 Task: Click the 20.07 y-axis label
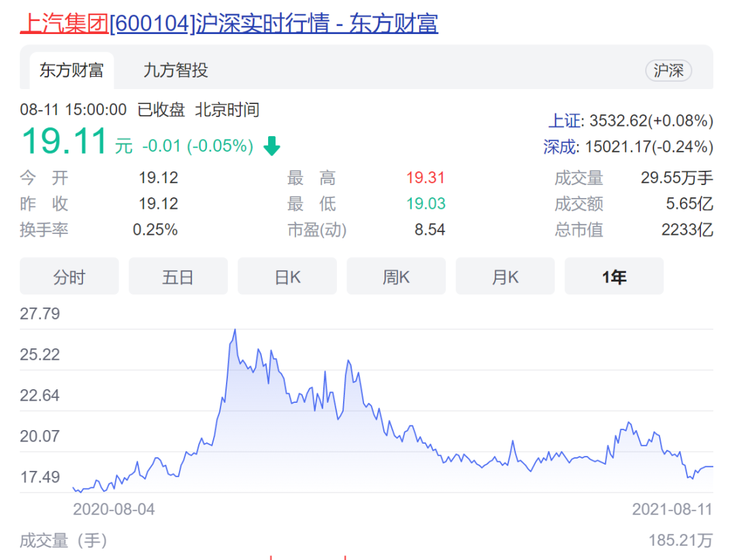(x=40, y=435)
